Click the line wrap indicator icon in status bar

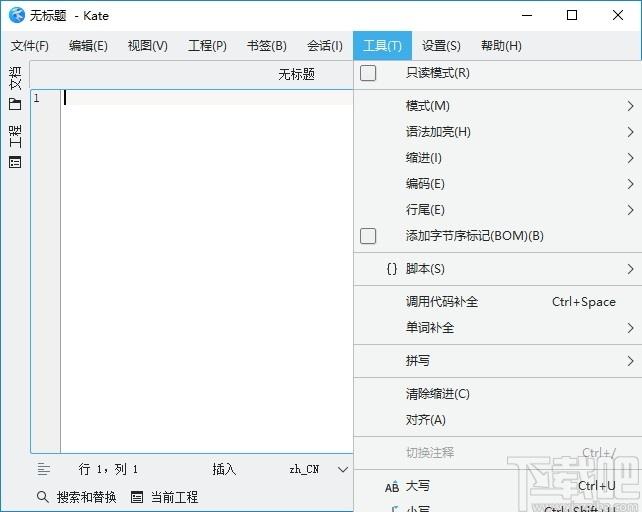tap(44, 469)
